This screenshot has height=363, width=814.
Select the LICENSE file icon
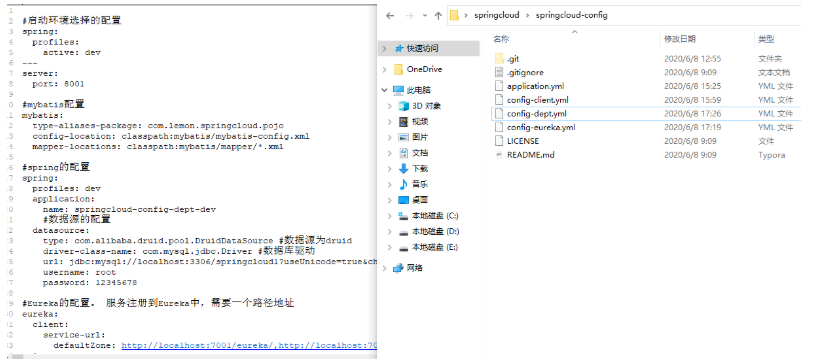pos(499,141)
